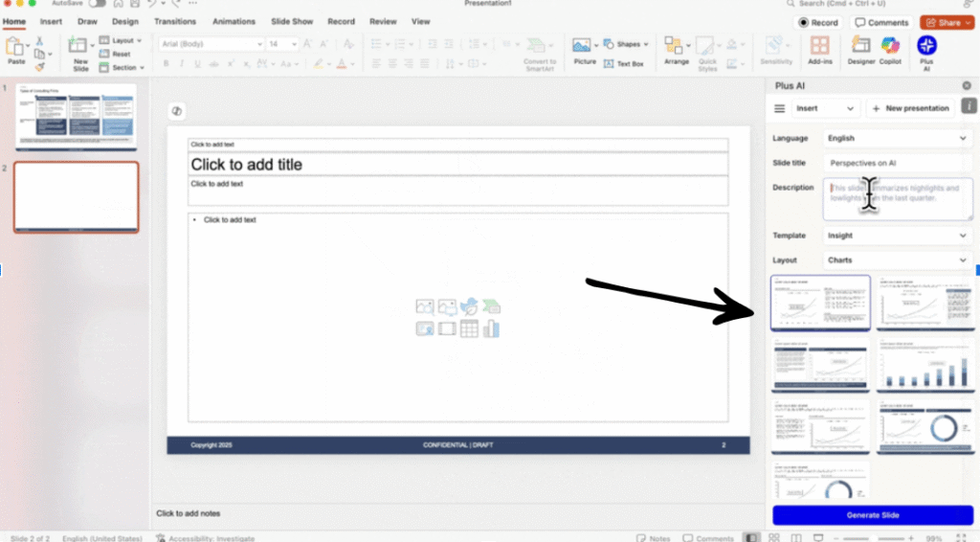This screenshot has height=542, width=980.
Task: Open the Shapes dropdown
Action: (x=626, y=44)
